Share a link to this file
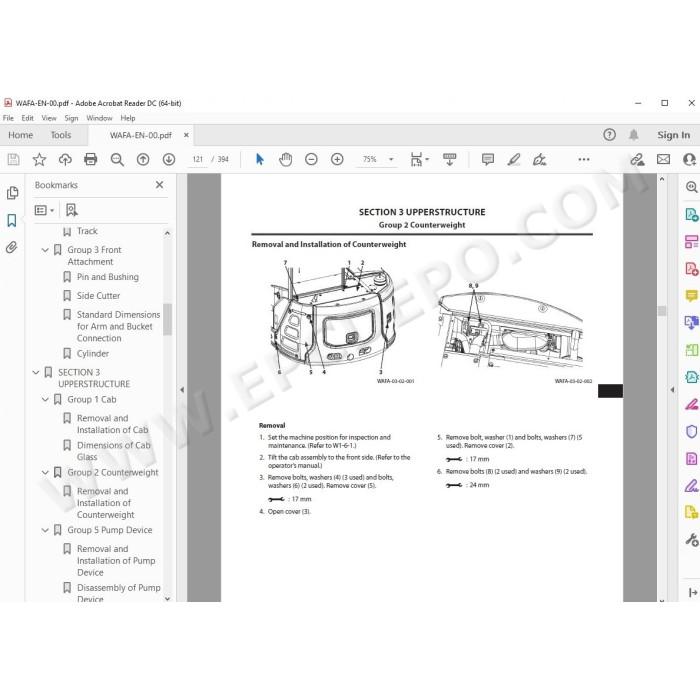The height and width of the screenshot is (700, 700). click(637, 159)
